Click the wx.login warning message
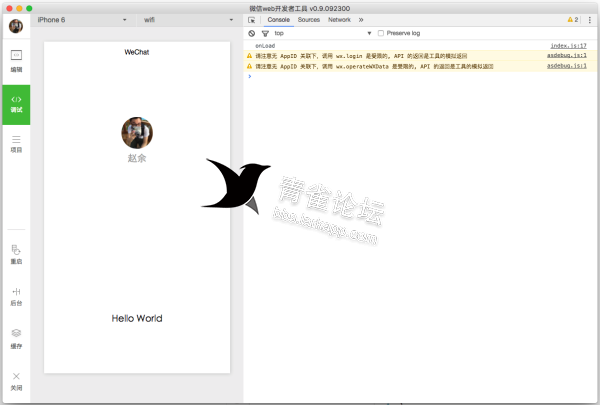Image resolution: width=600 pixels, height=405 pixels. (361, 56)
